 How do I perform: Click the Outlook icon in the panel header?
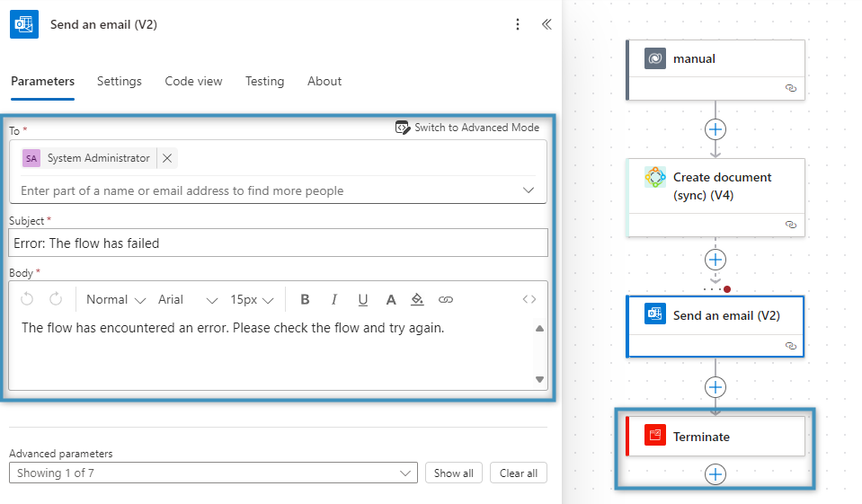(x=24, y=24)
